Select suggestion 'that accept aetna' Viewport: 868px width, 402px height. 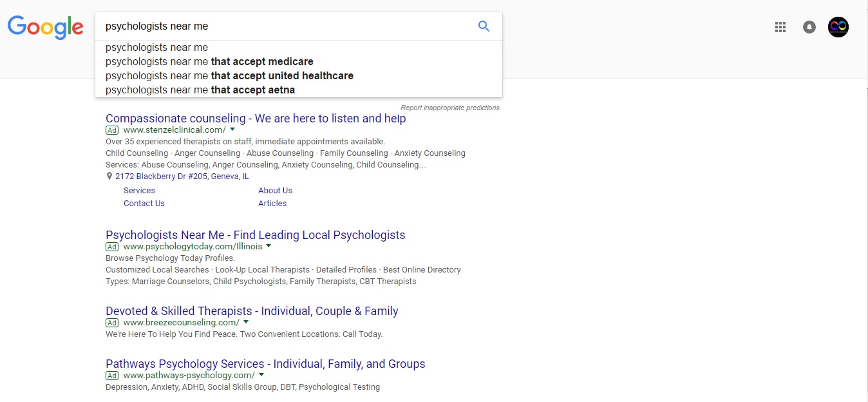(299, 90)
